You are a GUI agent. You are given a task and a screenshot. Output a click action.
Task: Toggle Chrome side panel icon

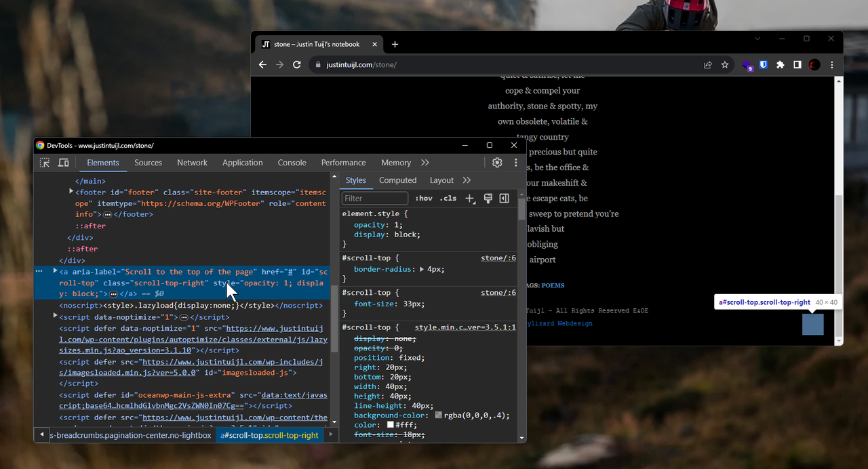click(797, 65)
